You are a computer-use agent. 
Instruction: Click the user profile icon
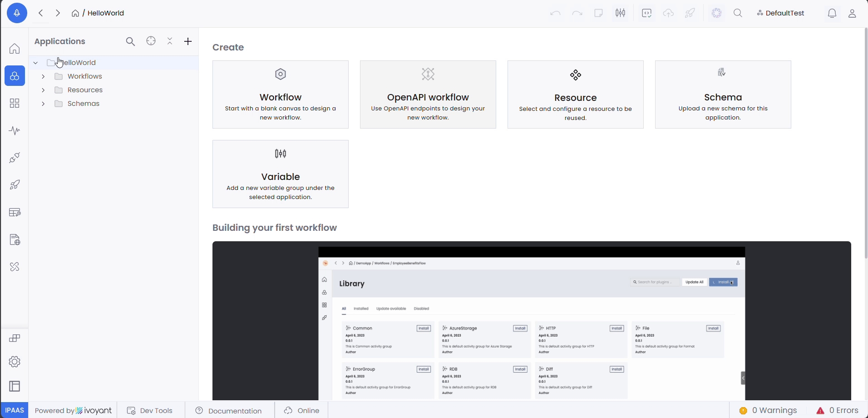point(852,13)
